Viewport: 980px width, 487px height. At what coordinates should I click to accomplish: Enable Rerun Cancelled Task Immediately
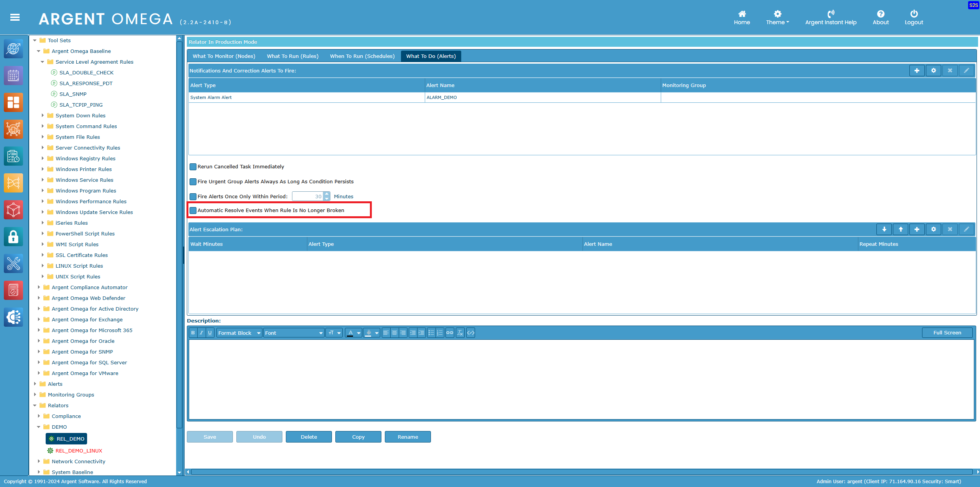[x=193, y=167]
